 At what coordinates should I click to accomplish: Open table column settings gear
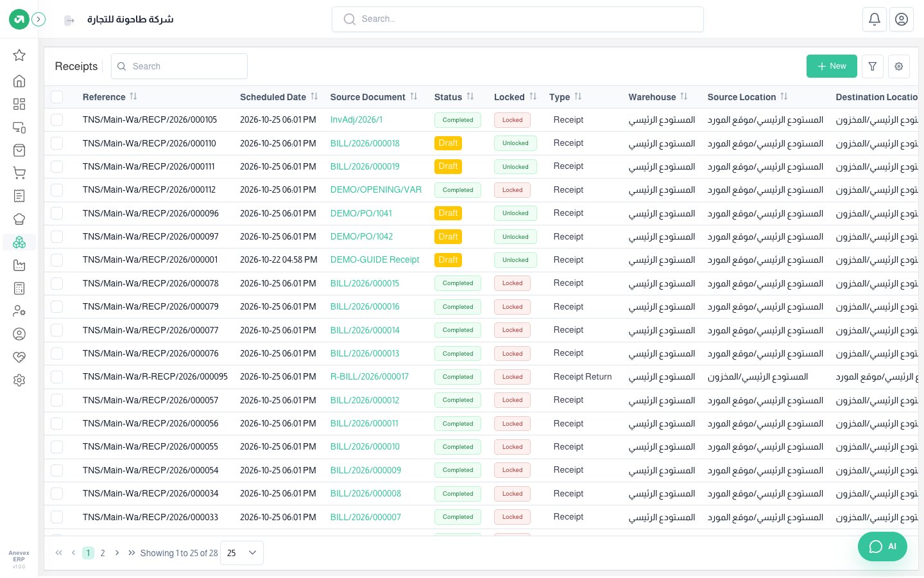899,66
